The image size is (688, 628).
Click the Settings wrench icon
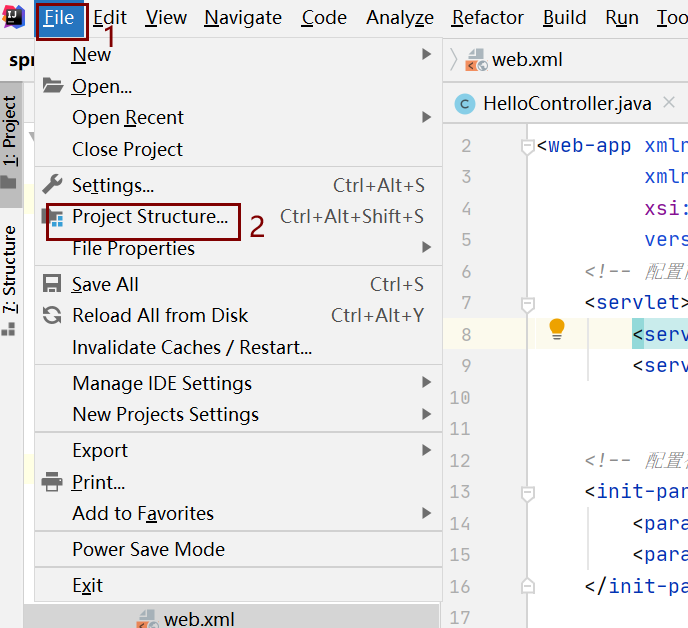[x=53, y=185]
